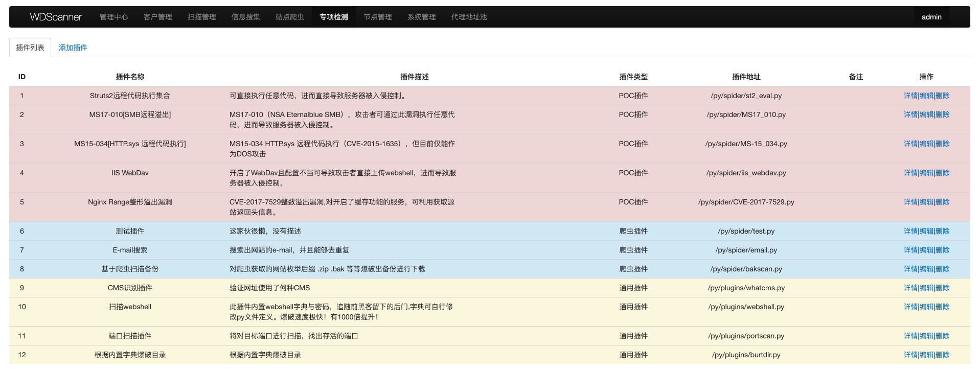Click 删除 for 测试插件

942,231
